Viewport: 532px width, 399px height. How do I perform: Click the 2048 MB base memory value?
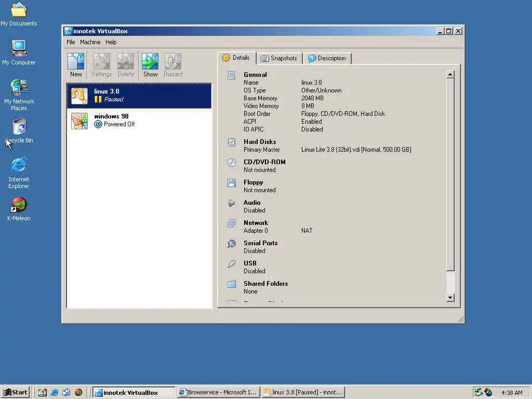tap(312, 98)
